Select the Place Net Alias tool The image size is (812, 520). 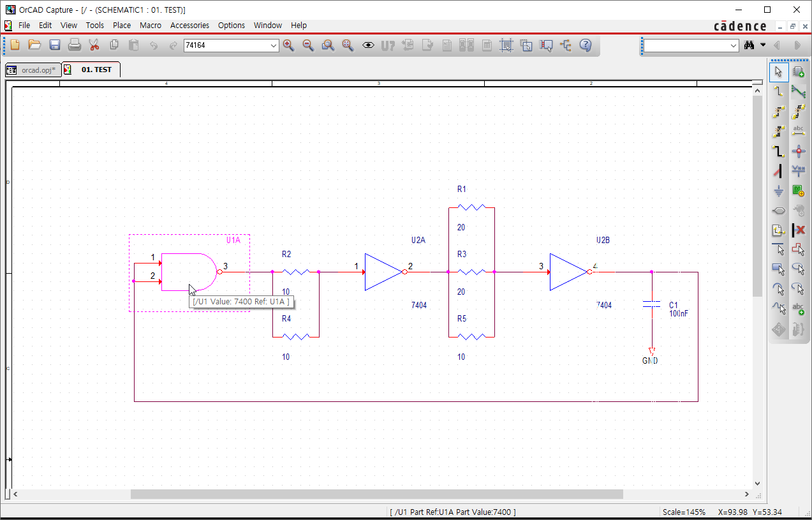tap(798, 131)
